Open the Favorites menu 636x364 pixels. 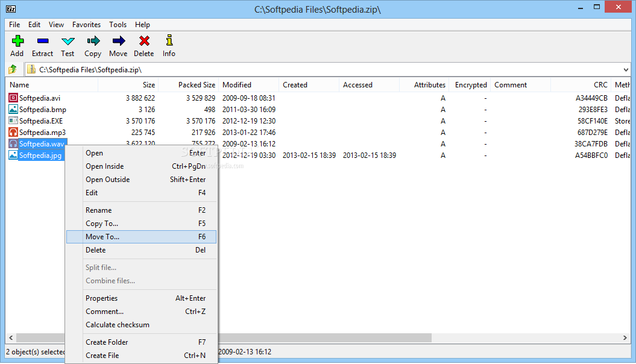tap(86, 24)
